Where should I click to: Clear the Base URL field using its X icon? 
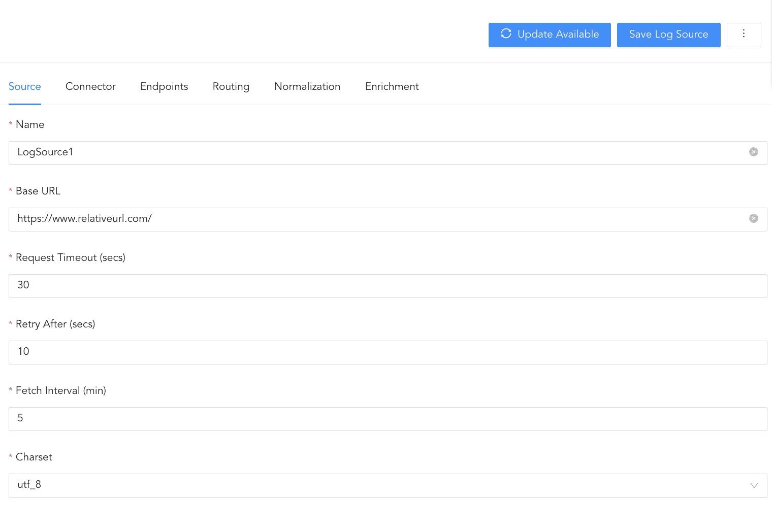pyautogui.click(x=754, y=218)
